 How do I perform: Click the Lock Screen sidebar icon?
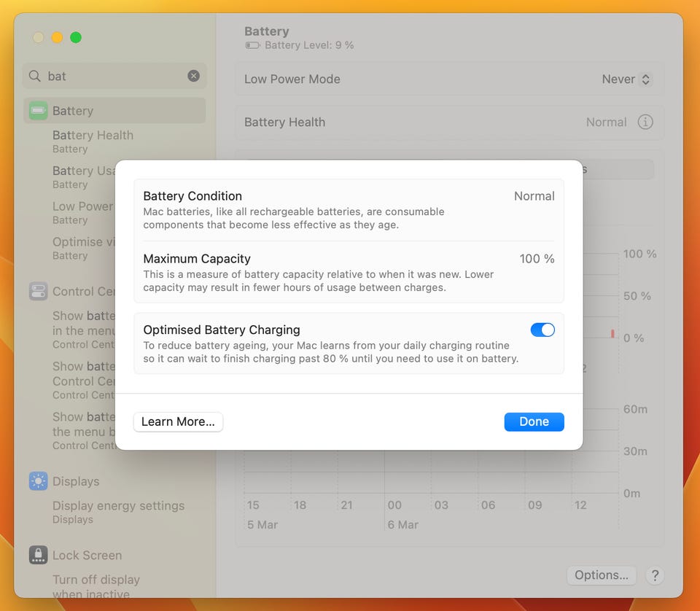click(x=39, y=555)
